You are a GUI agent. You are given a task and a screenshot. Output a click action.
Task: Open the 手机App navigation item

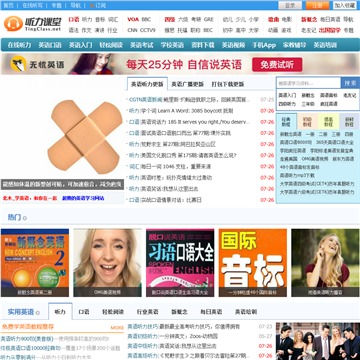coord(264,45)
